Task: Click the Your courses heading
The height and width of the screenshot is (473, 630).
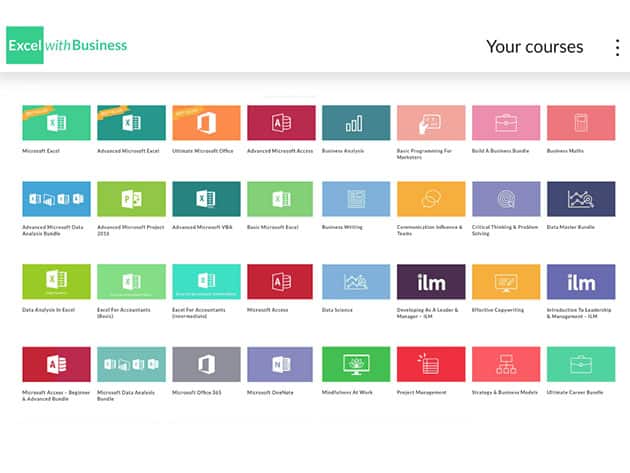Action: 534,47
